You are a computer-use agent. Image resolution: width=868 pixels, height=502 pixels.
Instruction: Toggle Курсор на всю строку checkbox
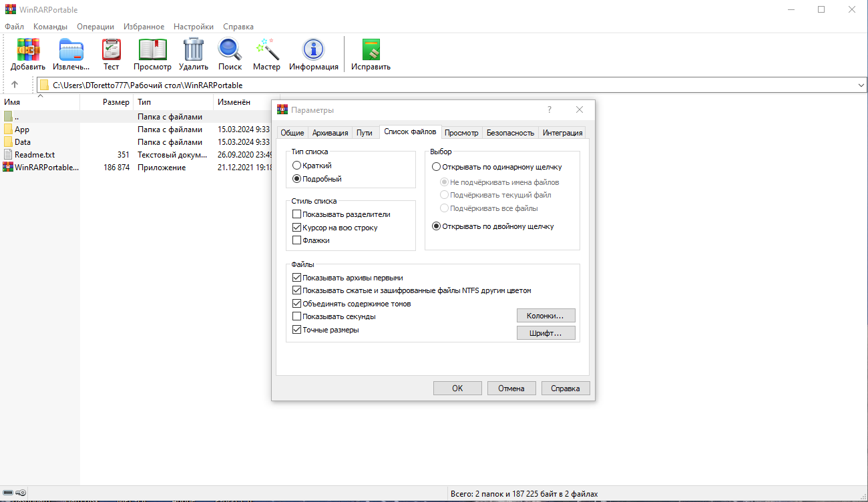(297, 228)
